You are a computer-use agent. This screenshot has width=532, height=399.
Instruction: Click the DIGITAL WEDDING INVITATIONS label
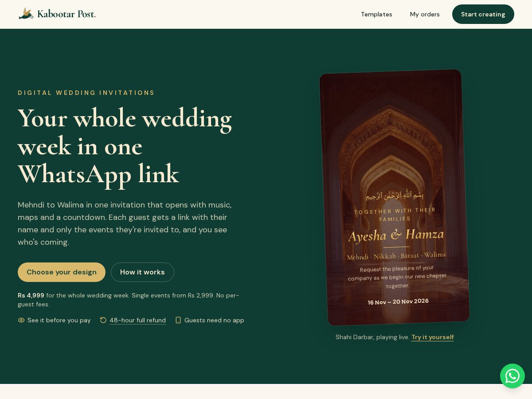click(x=86, y=93)
